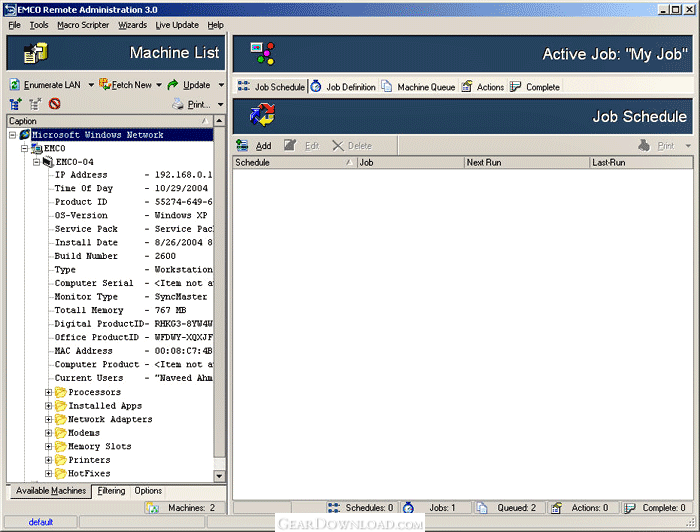
Task: Click the Fetch New toolbar button
Action: click(x=125, y=85)
